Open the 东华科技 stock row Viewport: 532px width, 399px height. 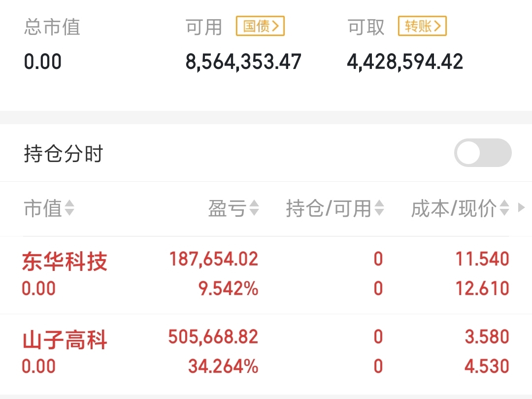pos(65,261)
